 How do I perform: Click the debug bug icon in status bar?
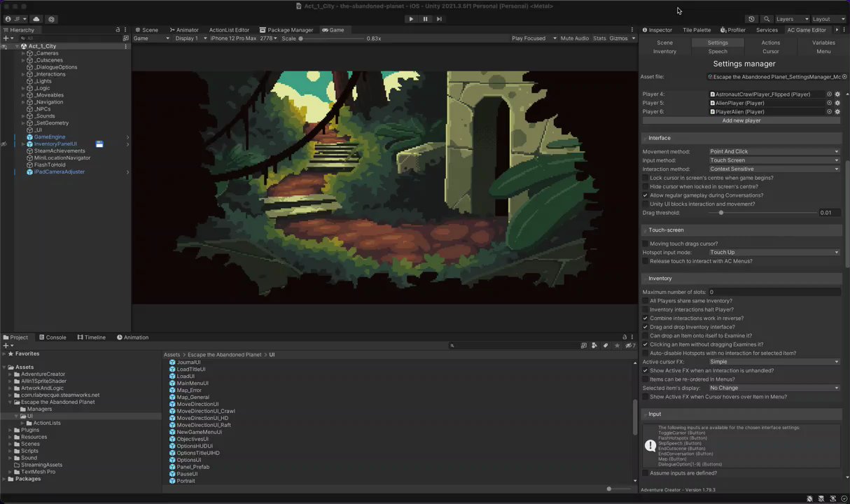tap(810, 498)
